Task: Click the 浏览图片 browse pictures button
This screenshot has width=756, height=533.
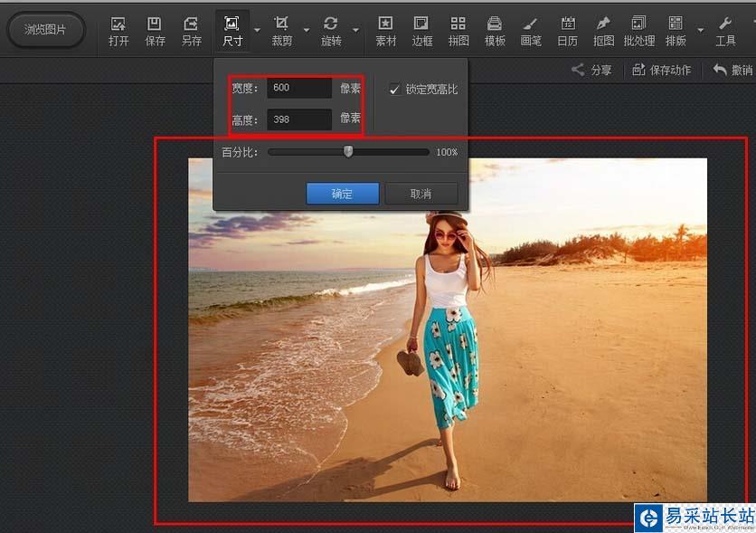Action: click(46, 30)
